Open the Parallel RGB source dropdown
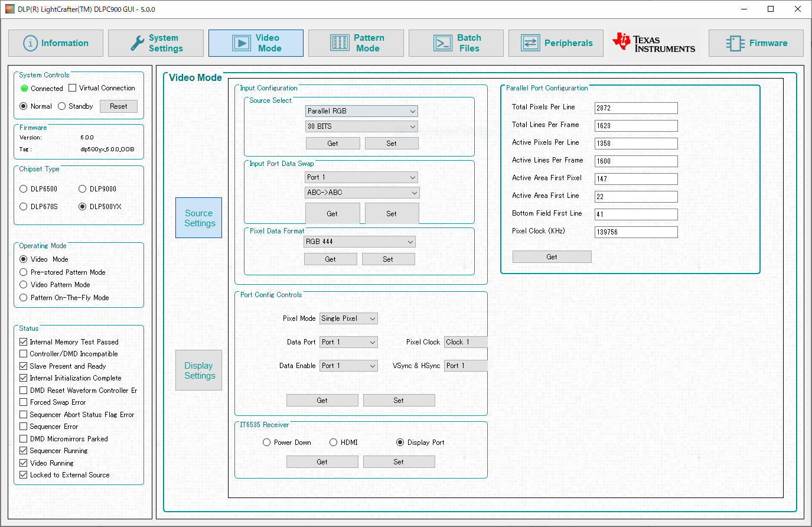Viewport: 812px width, 527px height. 361,111
